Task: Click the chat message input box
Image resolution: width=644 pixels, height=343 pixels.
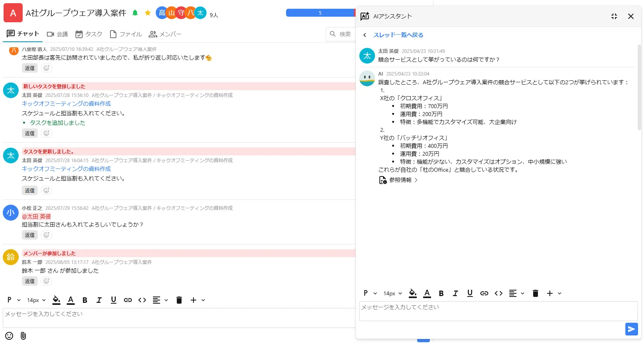Action: pyautogui.click(x=179, y=318)
